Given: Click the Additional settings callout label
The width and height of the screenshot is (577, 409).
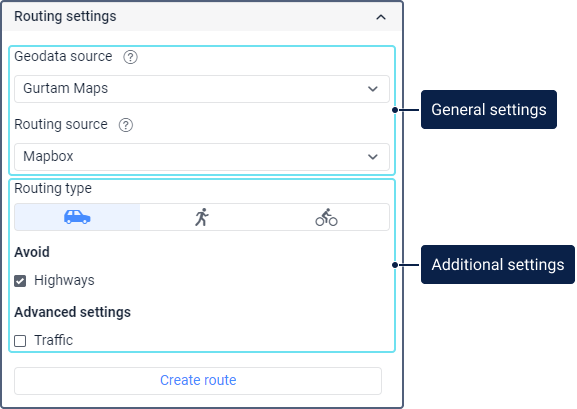Looking at the screenshot, I should pyautogui.click(x=498, y=264).
